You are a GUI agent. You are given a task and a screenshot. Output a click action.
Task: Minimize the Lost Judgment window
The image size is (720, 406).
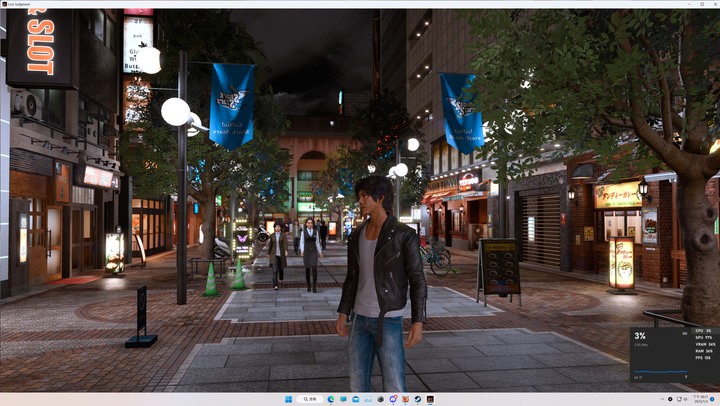[x=690, y=4]
